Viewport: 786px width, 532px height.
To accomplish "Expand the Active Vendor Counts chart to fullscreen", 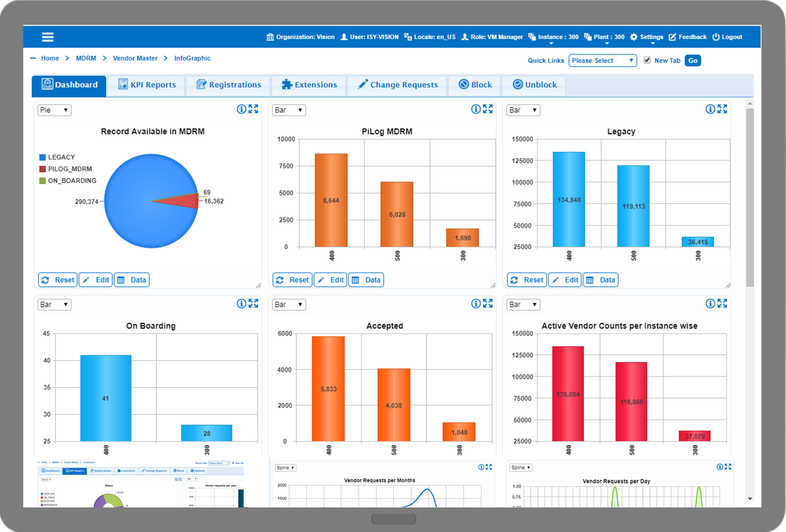I will click(722, 304).
